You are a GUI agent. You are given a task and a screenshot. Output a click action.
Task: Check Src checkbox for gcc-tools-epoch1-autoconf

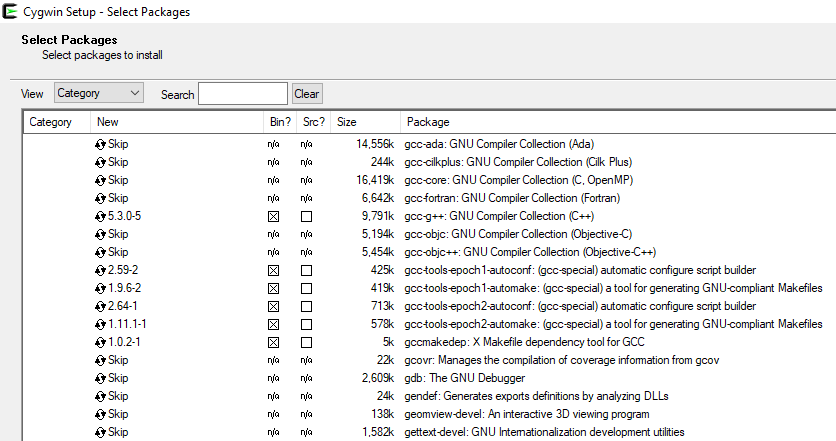point(307,270)
